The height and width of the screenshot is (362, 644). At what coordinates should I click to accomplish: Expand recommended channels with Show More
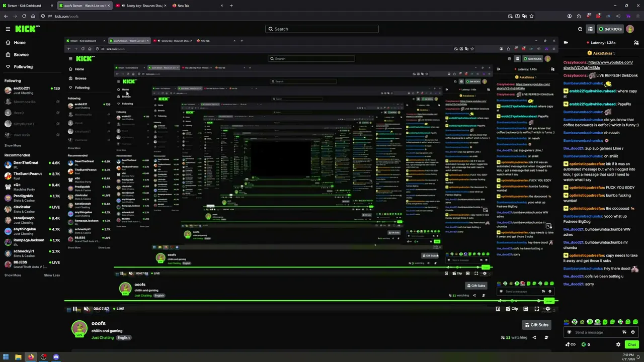[x=13, y=276]
